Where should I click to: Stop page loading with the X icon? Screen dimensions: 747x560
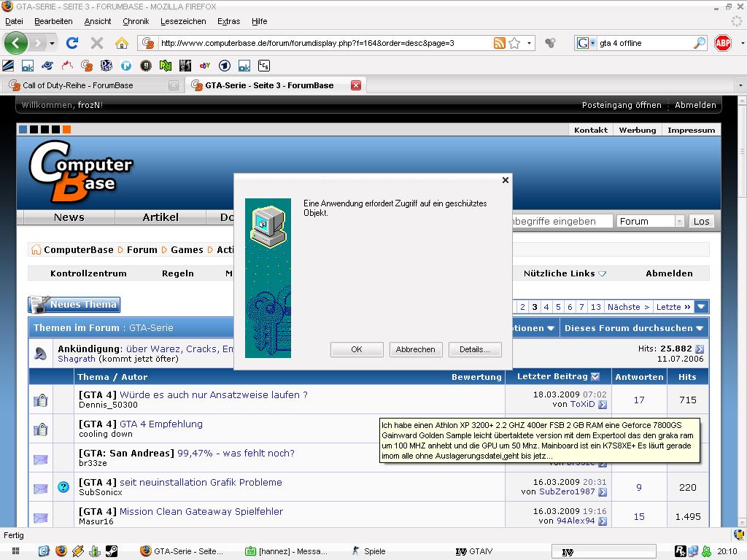(97, 43)
